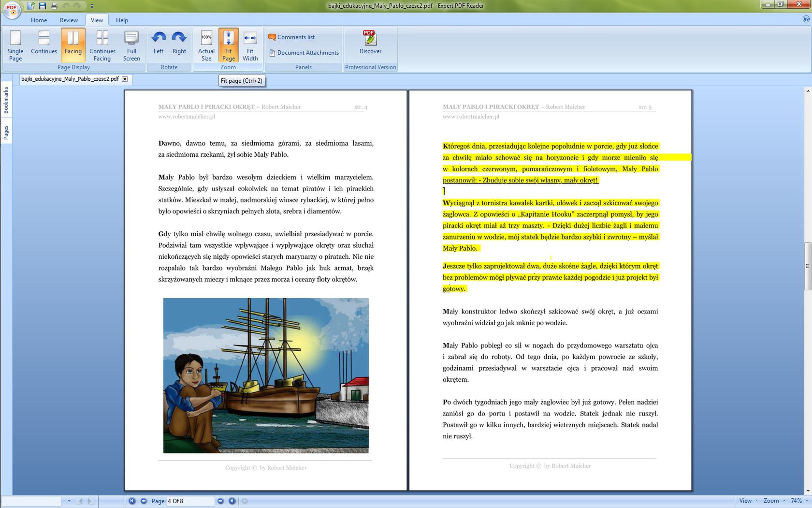This screenshot has height=508, width=812.
Task: Open the Help ribbon tab
Action: point(122,20)
